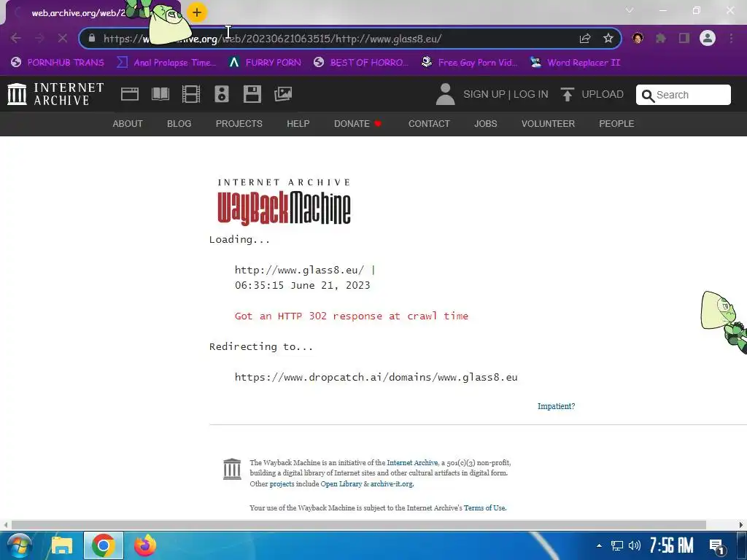Viewport: 747px width, 560px height.
Task: Click the Wayback Machine logo
Action: (x=285, y=202)
